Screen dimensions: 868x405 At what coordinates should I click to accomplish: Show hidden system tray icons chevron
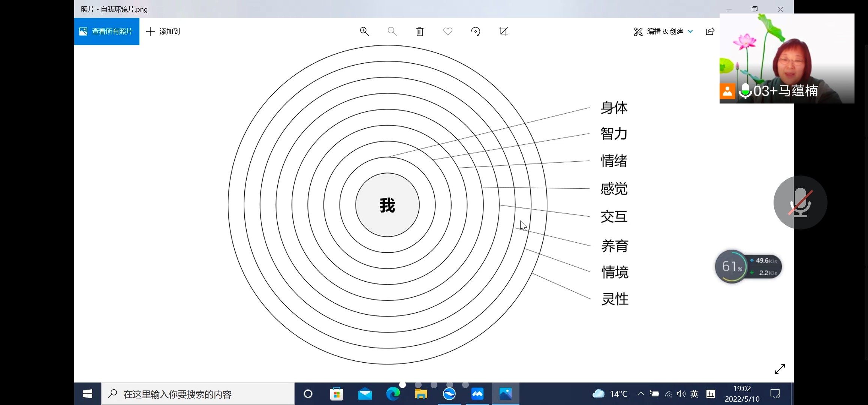(x=641, y=394)
